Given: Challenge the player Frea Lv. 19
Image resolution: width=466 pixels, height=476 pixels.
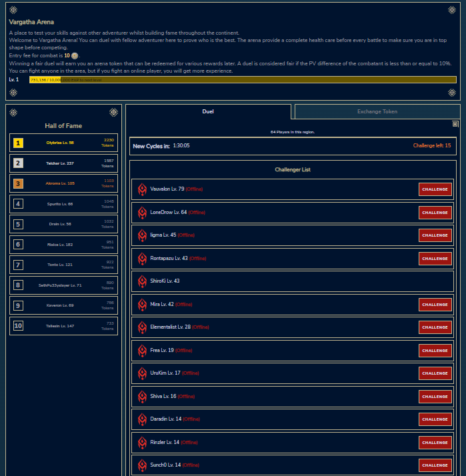Looking at the screenshot, I should [435, 351].
